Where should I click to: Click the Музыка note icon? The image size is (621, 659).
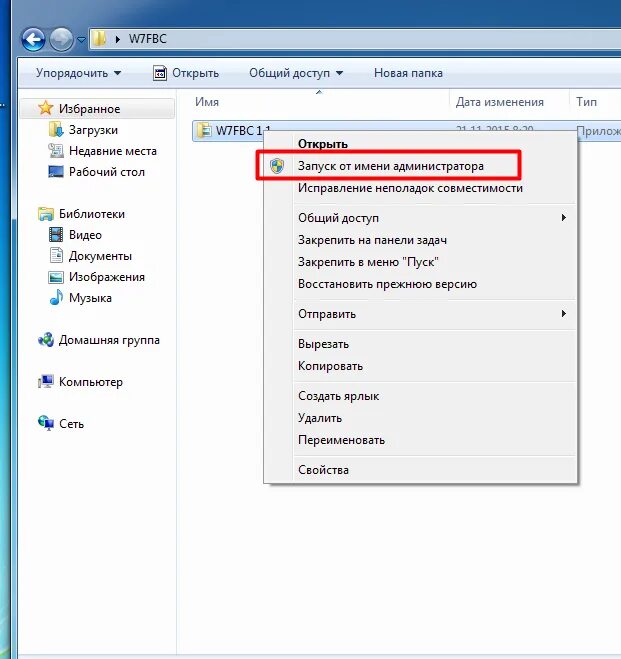point(56,298)
